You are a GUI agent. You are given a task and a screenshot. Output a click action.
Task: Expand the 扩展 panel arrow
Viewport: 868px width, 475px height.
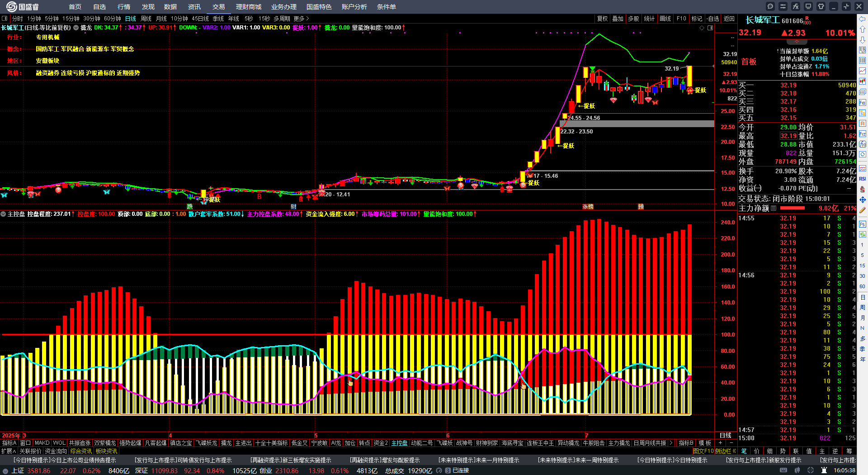(x=9, y=451)
